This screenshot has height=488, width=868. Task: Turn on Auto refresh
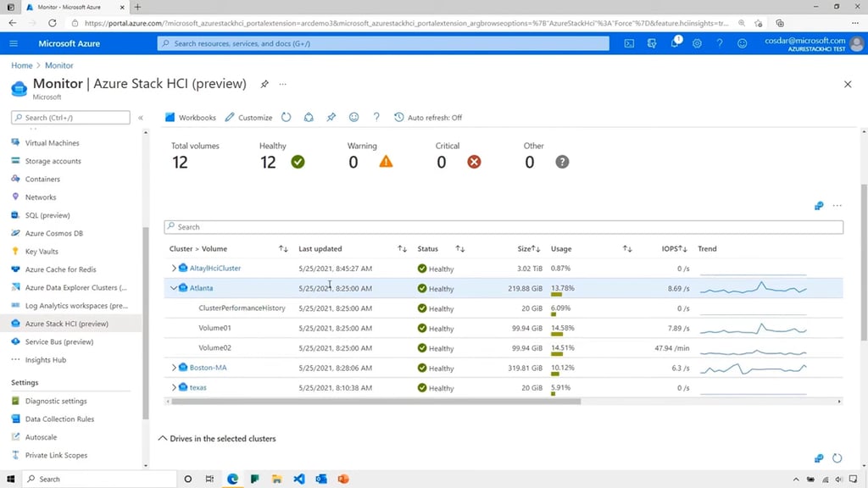point(429,117)
